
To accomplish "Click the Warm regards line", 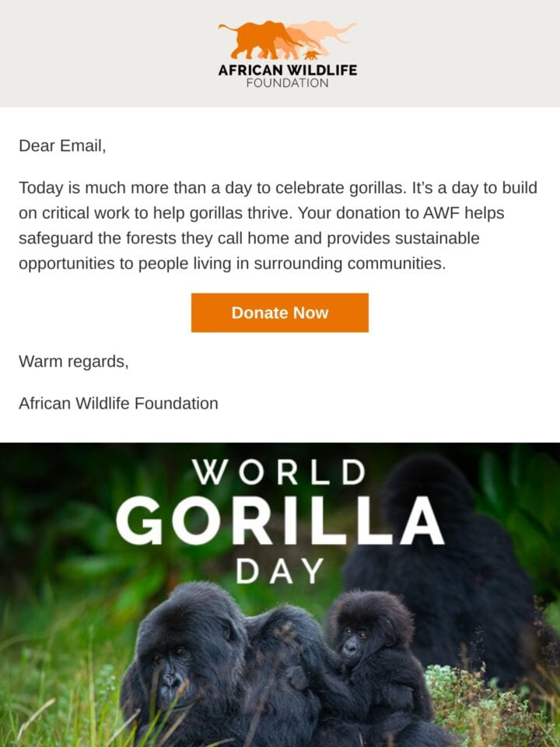I will tap(74, 362).
